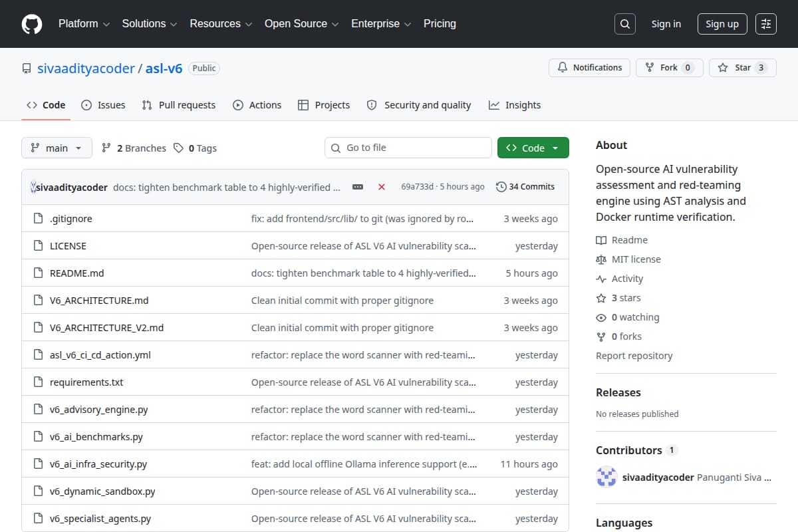Open file v6_ai_benchmarks.py
The height and width of the screenshot is (532, 798).
point(96,437)
